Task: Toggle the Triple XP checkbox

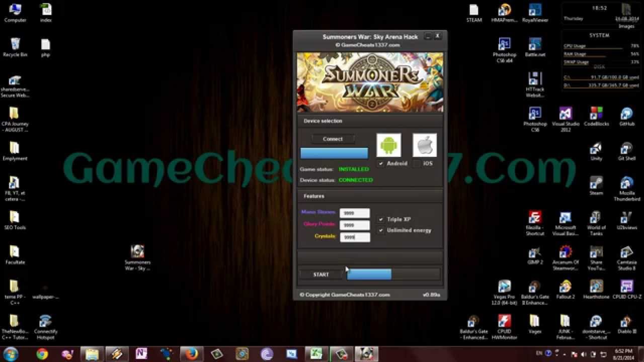Action: 381,219
